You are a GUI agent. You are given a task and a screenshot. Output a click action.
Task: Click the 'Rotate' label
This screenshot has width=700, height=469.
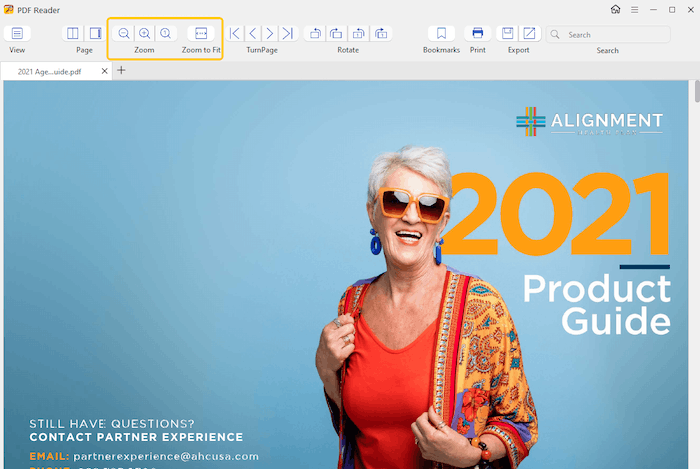coord(348,50)
